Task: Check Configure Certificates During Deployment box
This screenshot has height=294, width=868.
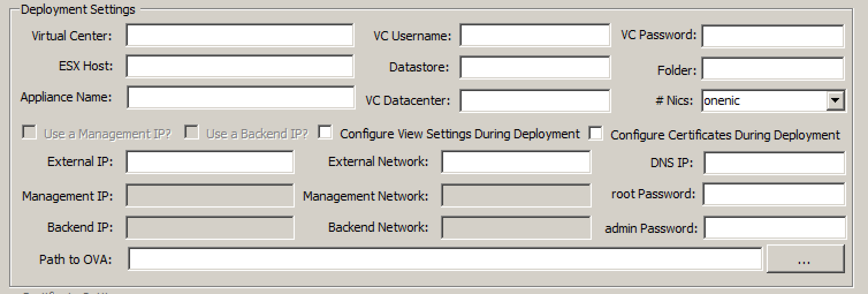Action: click(596, 134)
